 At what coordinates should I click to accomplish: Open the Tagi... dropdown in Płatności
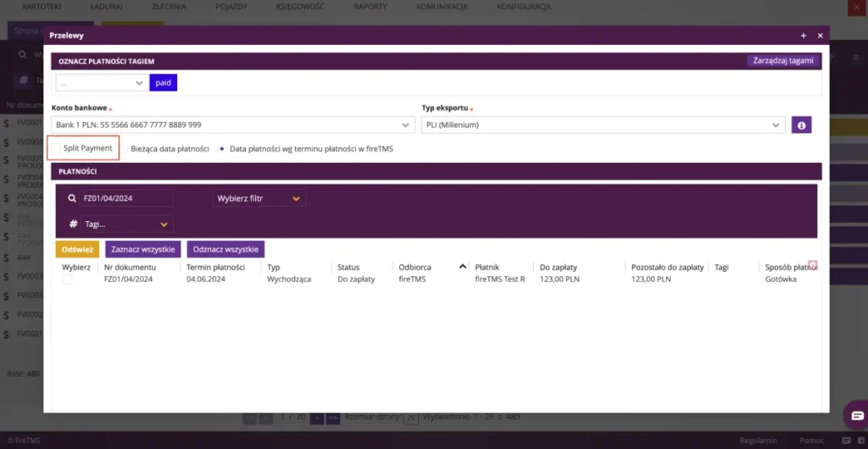tap(127, 224)
